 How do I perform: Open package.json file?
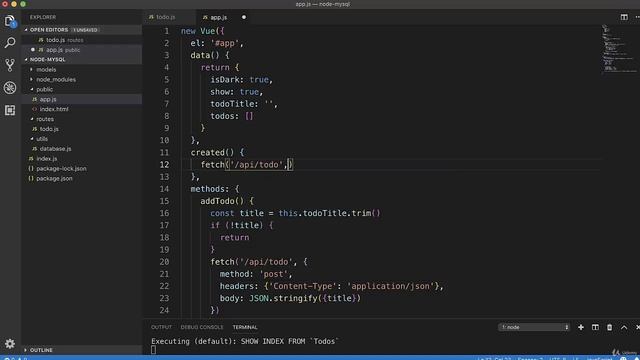(x=82, y=178)
